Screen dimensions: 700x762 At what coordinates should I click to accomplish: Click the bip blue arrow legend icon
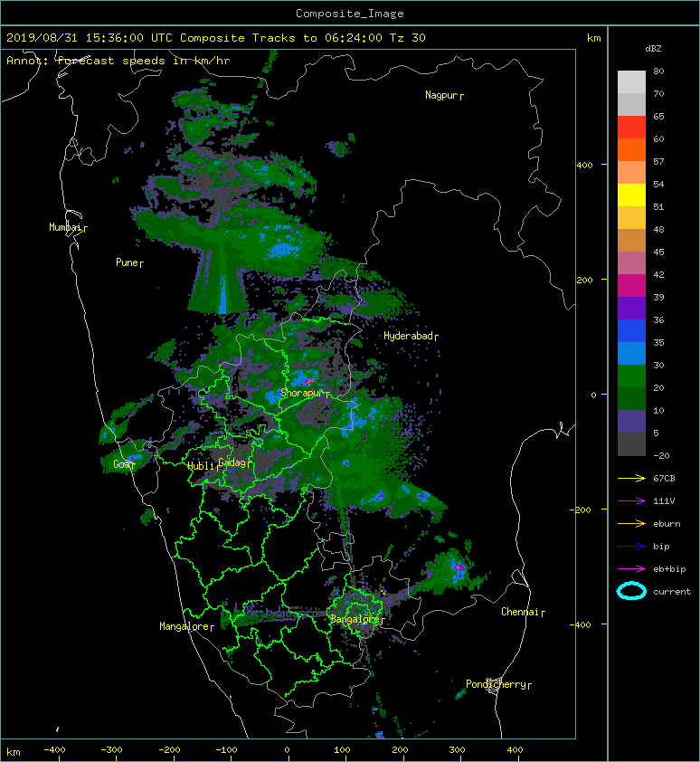(x=631, y=547)
